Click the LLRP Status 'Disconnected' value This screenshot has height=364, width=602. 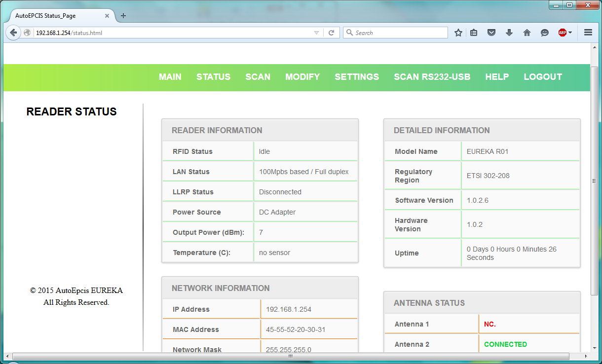[280, 192]
